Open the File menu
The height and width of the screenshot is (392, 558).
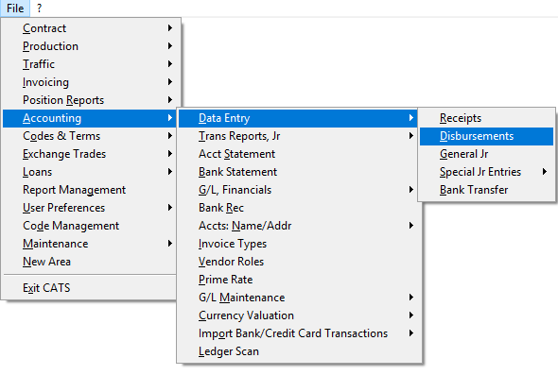click(x=15, y=8)
